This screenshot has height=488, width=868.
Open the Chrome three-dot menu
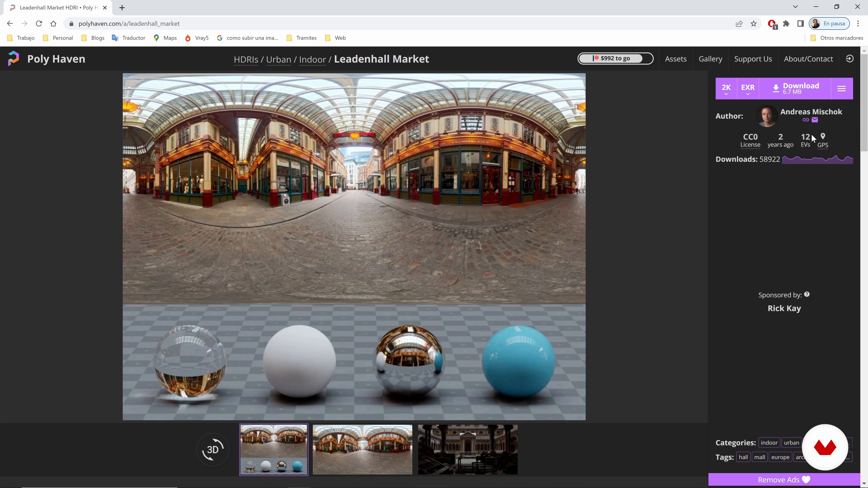pyautogui.click(x=858, y=23)
